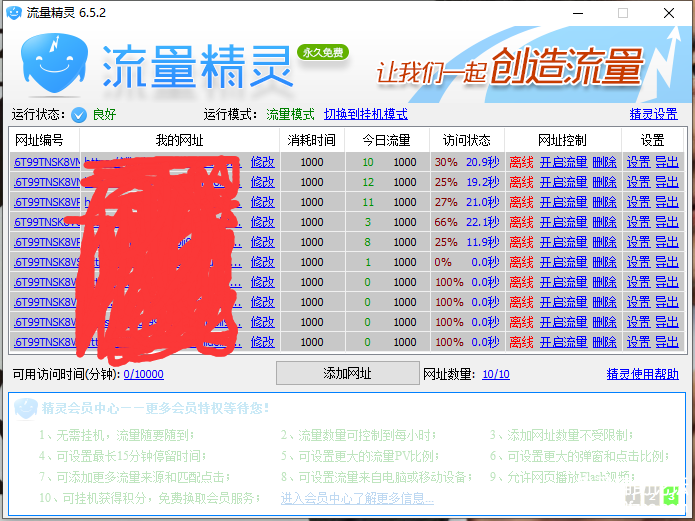Minimize the 流量精灵 window

(x=578, y=13)
